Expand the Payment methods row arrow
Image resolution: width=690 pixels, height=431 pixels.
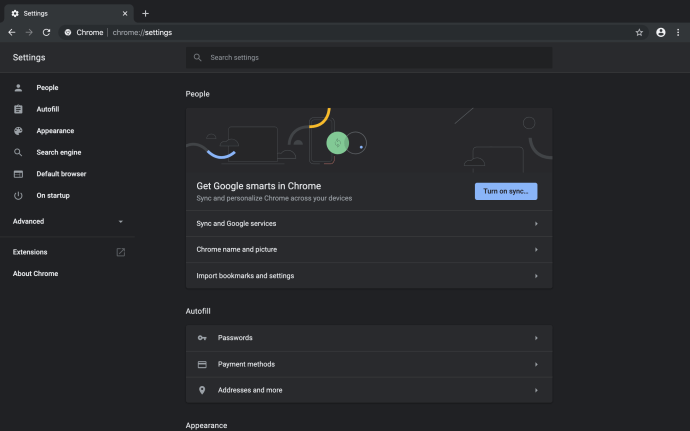536,365
